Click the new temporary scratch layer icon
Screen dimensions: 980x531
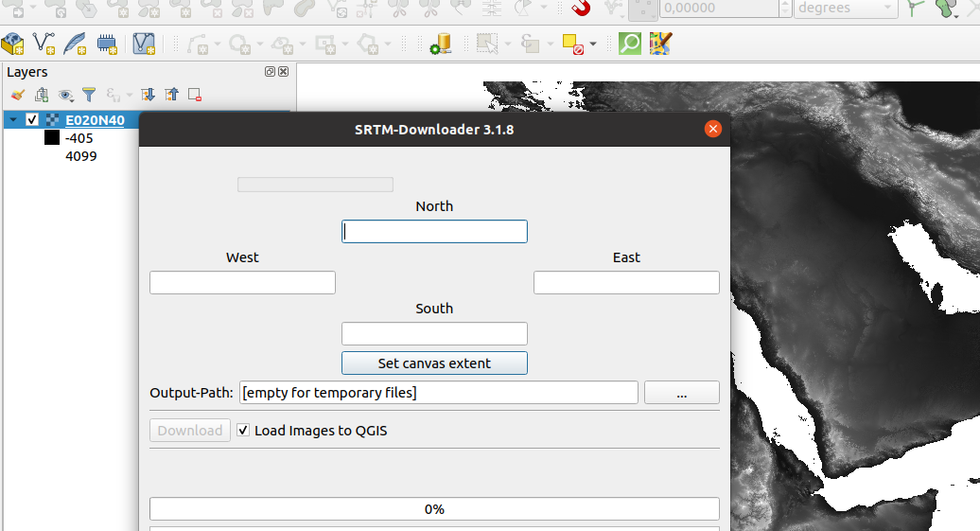click(107, 44)
